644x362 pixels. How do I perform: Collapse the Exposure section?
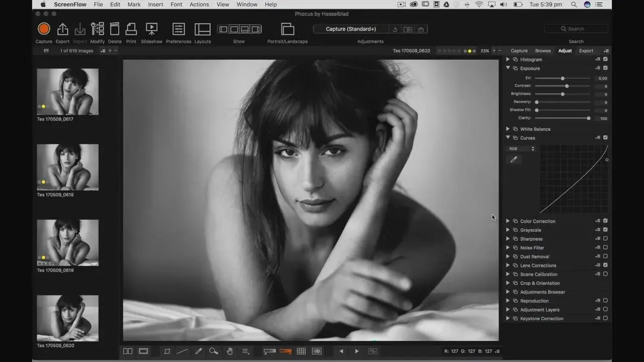(x=508, y=68)
